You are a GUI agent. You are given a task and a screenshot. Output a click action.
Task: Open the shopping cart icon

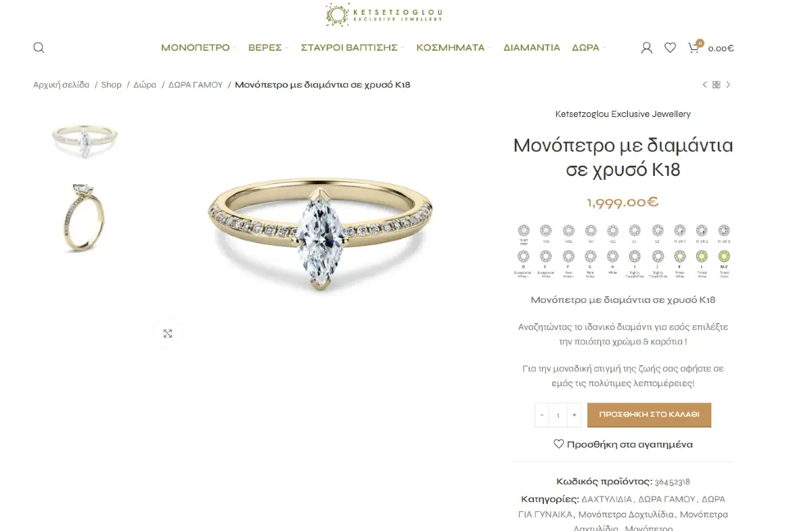coord(694,47)
